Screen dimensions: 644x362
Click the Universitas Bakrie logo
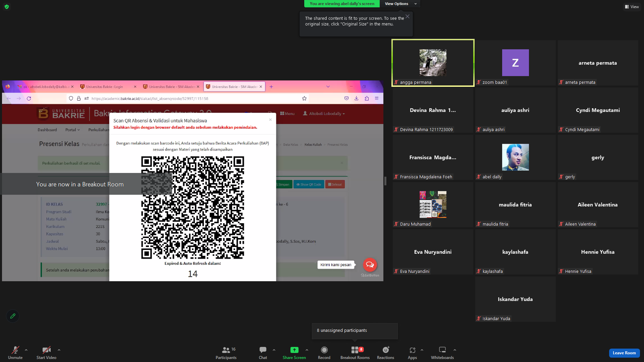click(61, 114)
